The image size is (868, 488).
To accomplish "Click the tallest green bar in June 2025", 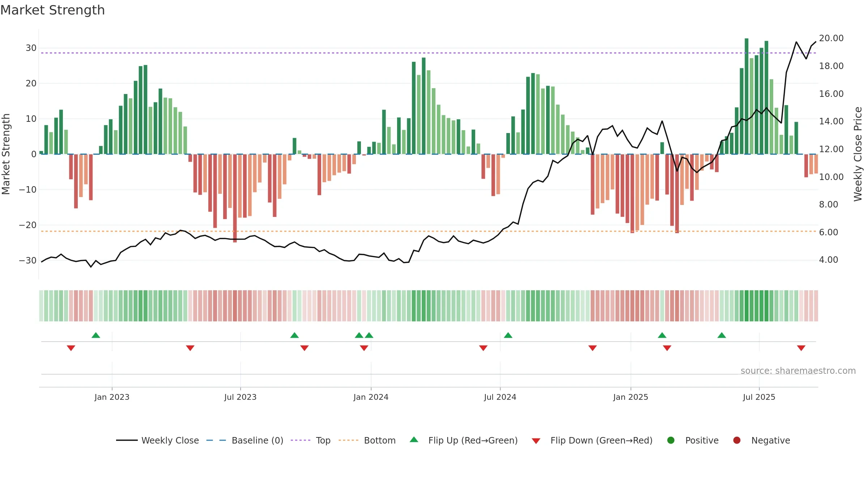I will click(x=746, y=96).
